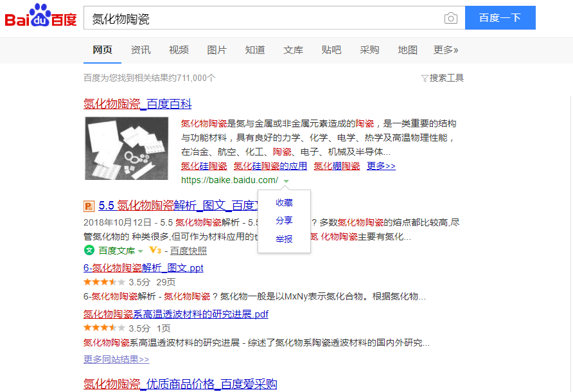This screenshot has height=392, width=573.
Task: Open 氮化物陶瓷_优质商品价格_百度爱采购 result
Action: coord(180,384)
